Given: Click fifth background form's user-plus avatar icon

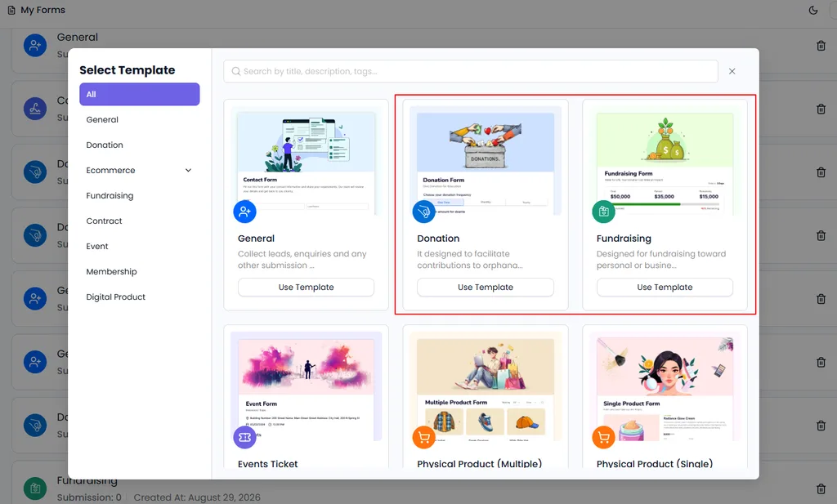Looking at the screenshot, I should (x=35, y=299).
